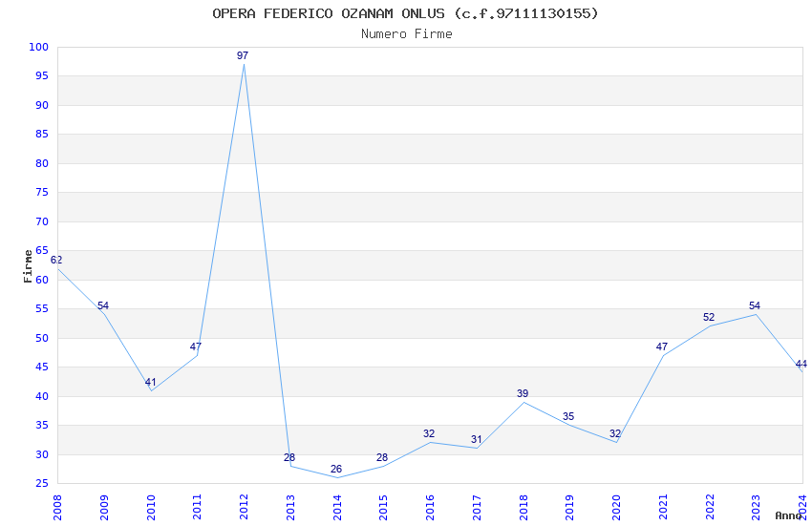Click the vertical axis title Firme
This screenshot has height=525, width=812.
(28, 266)
